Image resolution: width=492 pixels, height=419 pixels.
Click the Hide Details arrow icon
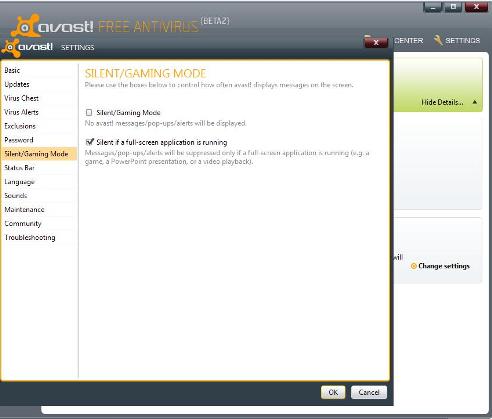[x=475, y=102]
